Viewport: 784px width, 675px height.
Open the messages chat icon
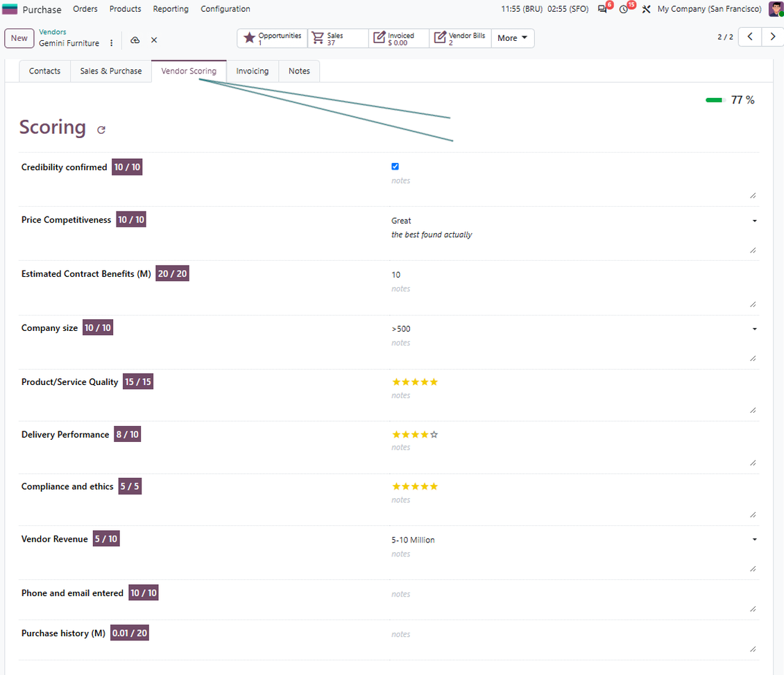(x=602, y=9)
